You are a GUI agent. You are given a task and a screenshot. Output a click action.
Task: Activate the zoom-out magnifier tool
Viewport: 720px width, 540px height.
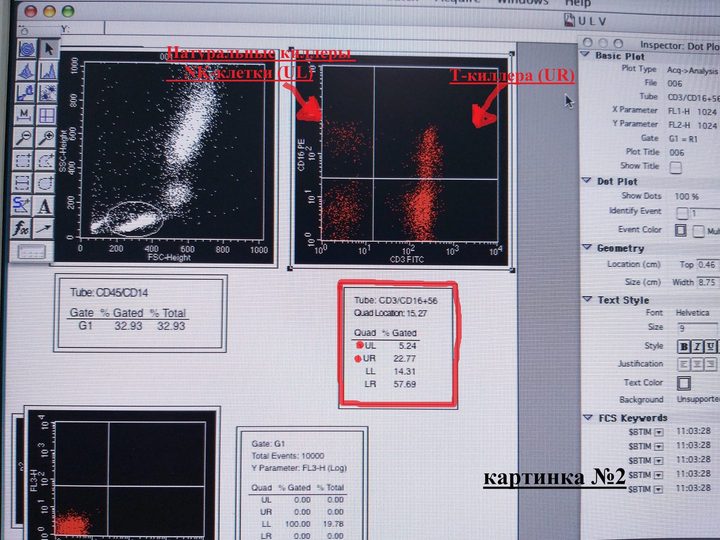coord(24,137)
